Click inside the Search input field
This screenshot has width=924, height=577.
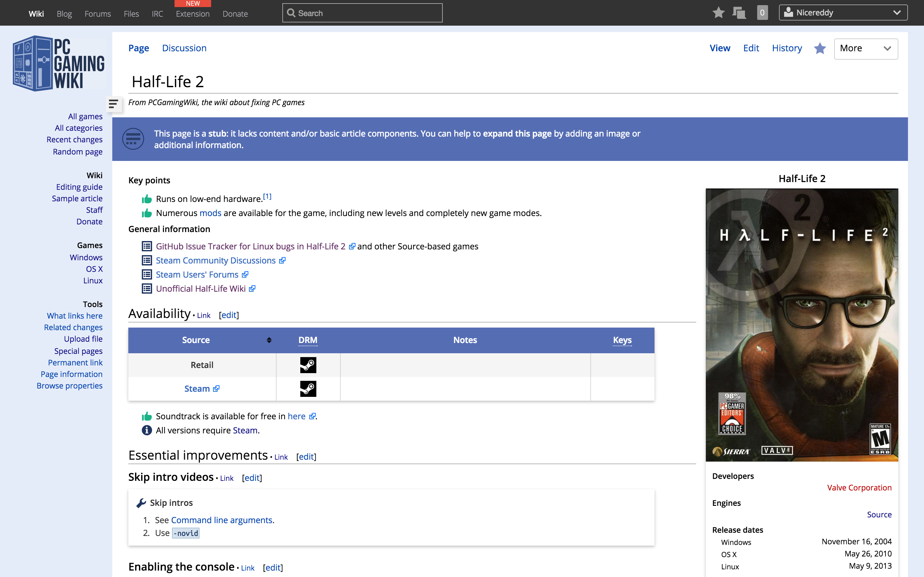pyautogui.click(x=363, y=13)
